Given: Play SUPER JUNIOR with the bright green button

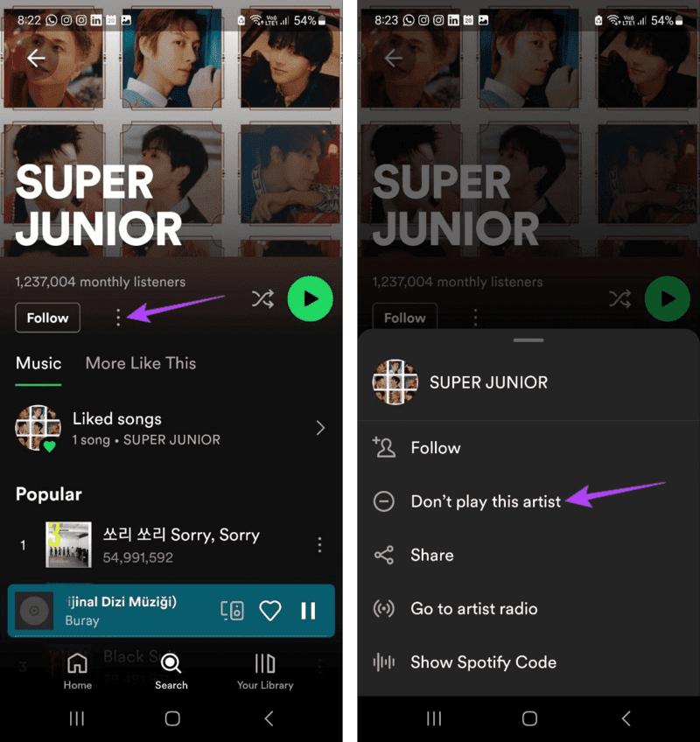Looking at the screenshot, I should (310, 299).
